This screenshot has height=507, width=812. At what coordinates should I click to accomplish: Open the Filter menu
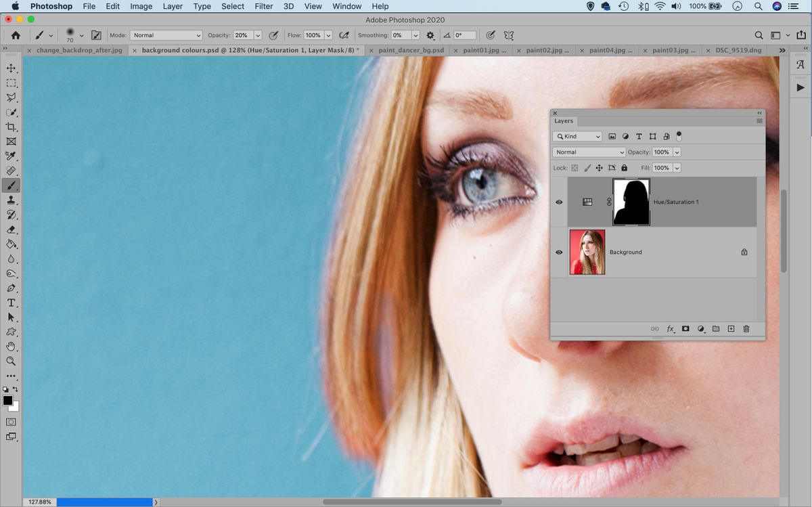pyautogui.click(x=263, y=6)
